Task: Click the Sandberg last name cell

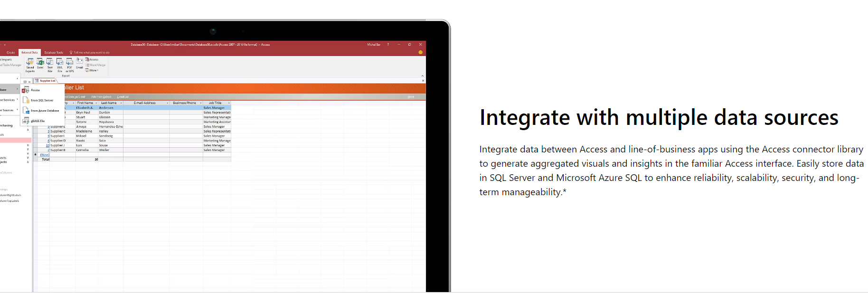Action: tap(110, 136)
